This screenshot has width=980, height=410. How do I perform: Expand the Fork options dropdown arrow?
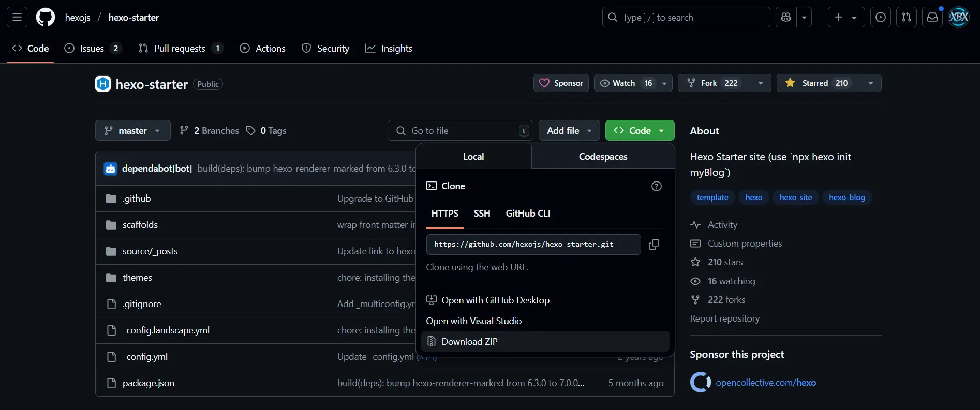[760, 83]
